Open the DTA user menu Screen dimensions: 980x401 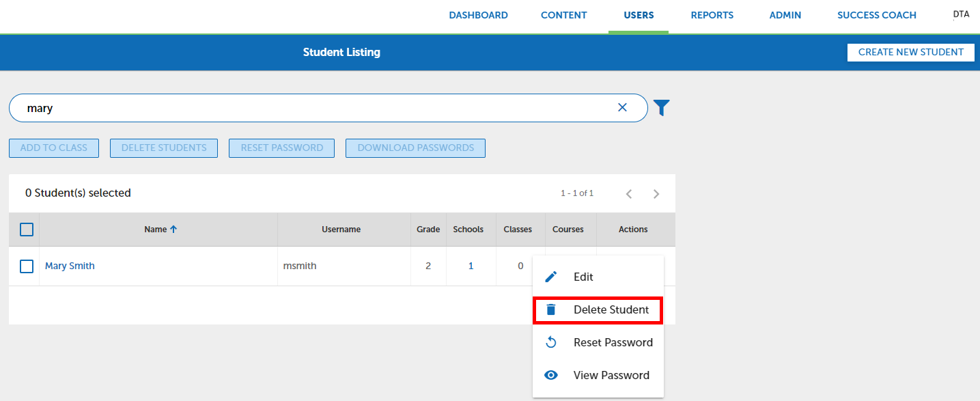click(x=961, y=14)
